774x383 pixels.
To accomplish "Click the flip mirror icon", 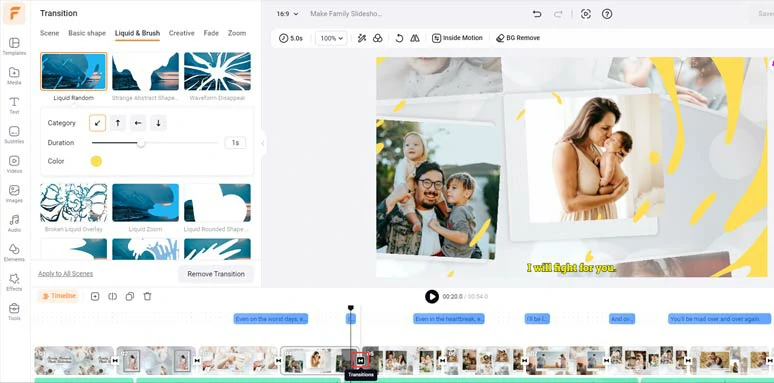I will pos(415,38).
